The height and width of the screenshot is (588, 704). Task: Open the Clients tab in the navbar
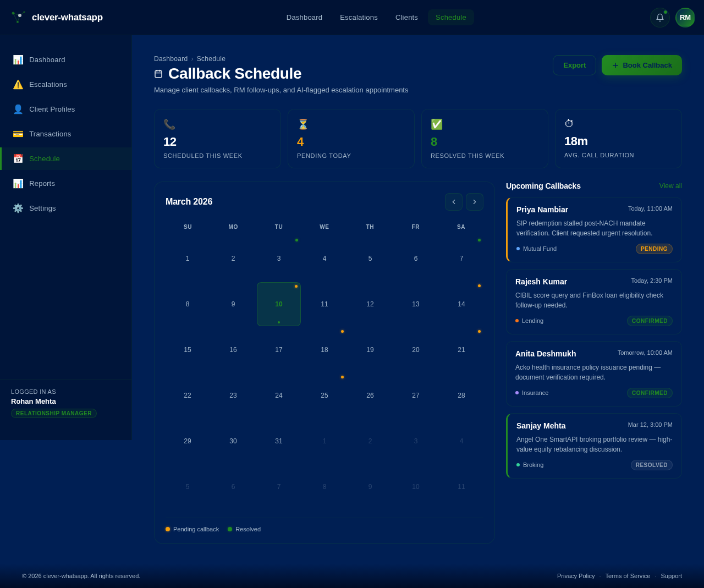point(406,17)
